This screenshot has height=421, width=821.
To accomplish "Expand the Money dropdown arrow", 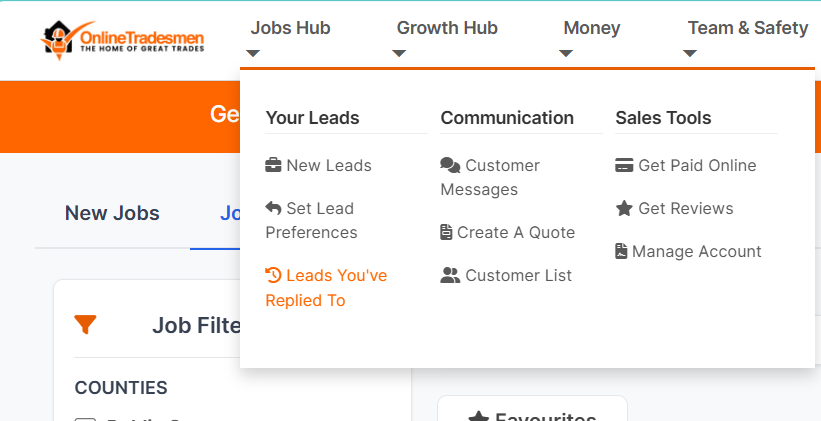I will (x=565, y=53).
